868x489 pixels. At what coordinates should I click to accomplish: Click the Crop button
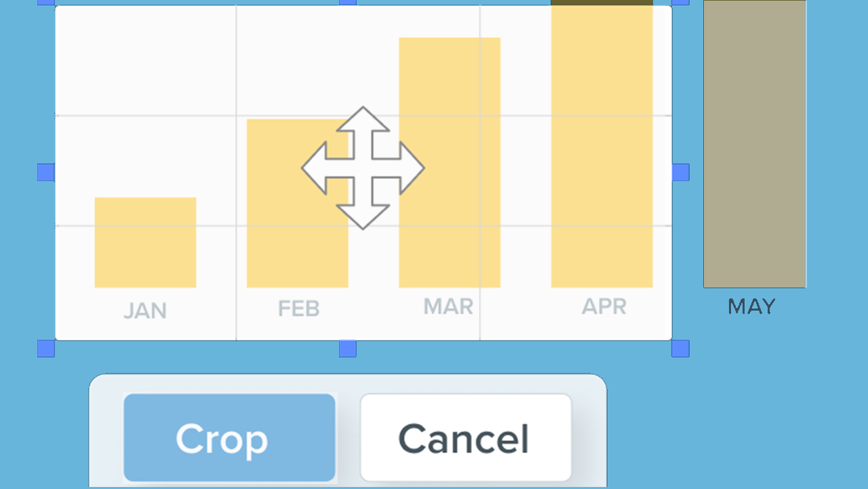pos(229,437)
